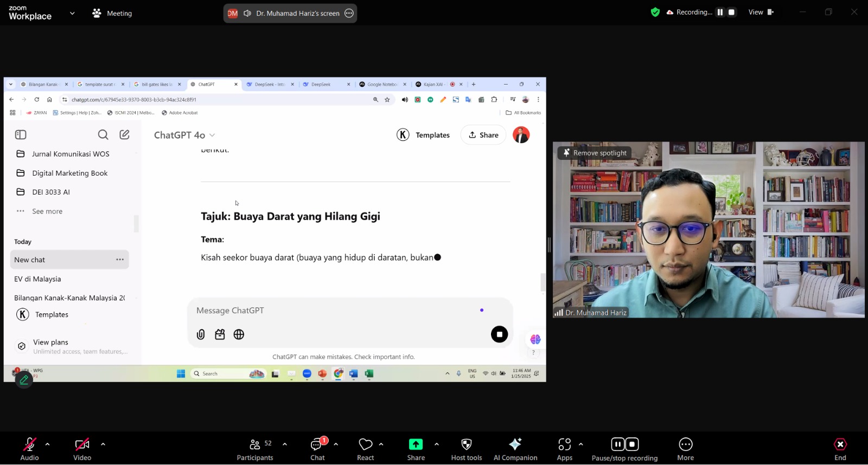
Task: Click the green Share screen button
Action: tap(416, 449)
